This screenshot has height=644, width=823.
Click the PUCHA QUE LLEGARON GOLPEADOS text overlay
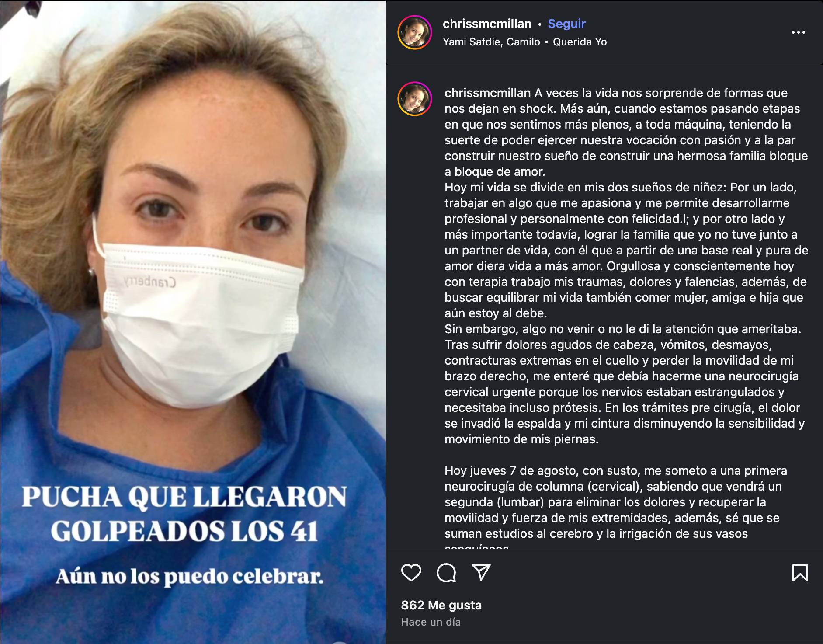(x=184, y=514)
